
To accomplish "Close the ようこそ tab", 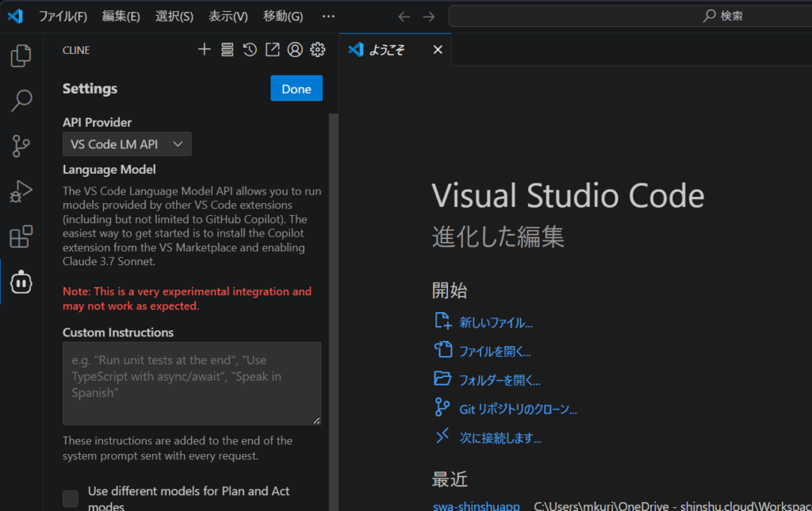I will [x=438, y=50].
